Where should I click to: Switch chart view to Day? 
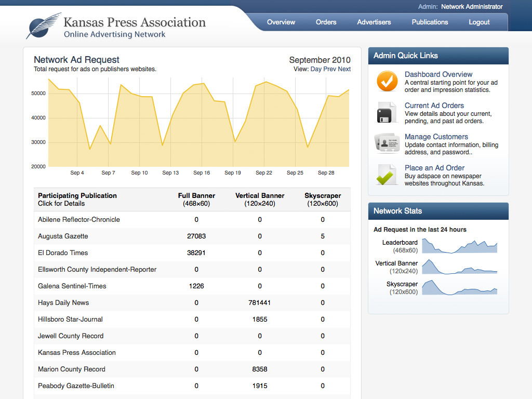pyautogui.click(x=316, y=69)
